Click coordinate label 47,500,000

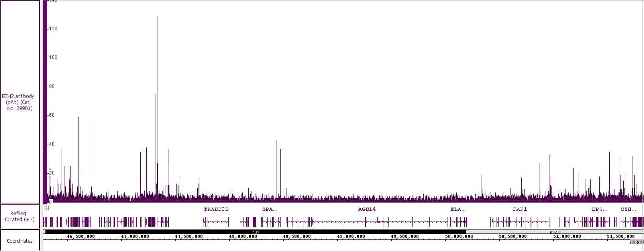click(188, 236)
